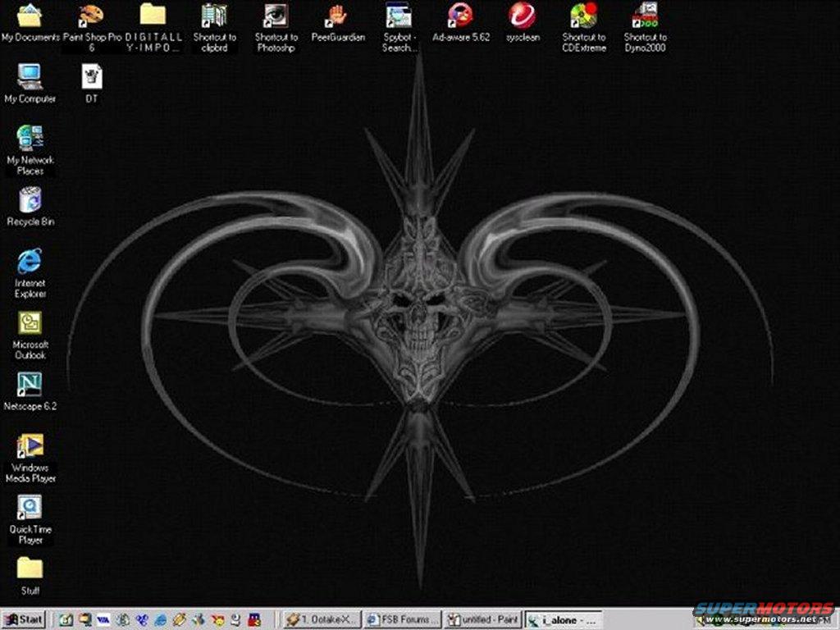Select the Spybot Search desktop shortcut

pyautogui.click(x=399, y=16)
